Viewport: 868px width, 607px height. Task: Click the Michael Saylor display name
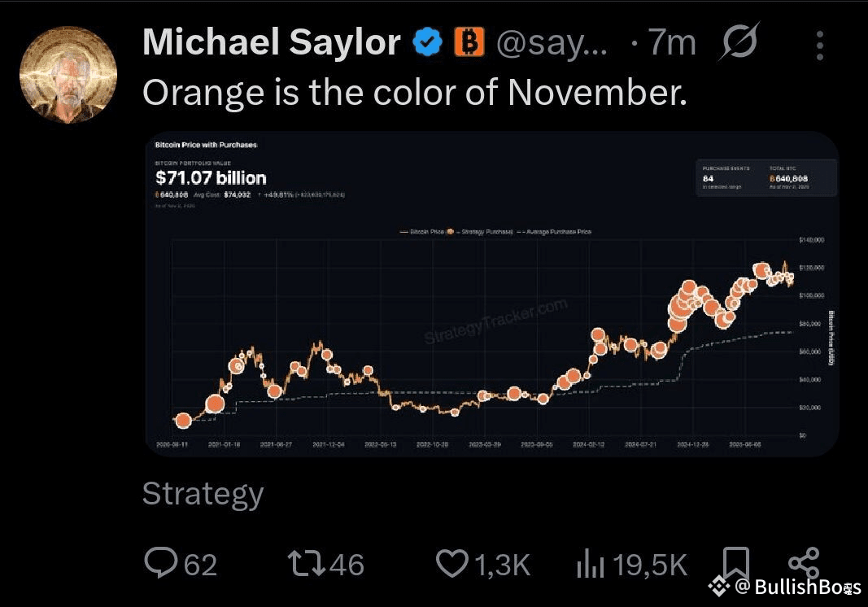pos(272,42)
